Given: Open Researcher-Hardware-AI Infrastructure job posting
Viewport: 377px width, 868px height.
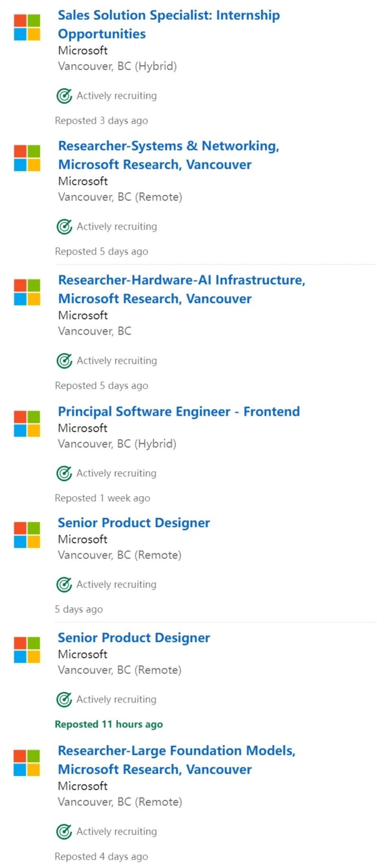Looking at the screenshot, I should [x=182, y=289].
